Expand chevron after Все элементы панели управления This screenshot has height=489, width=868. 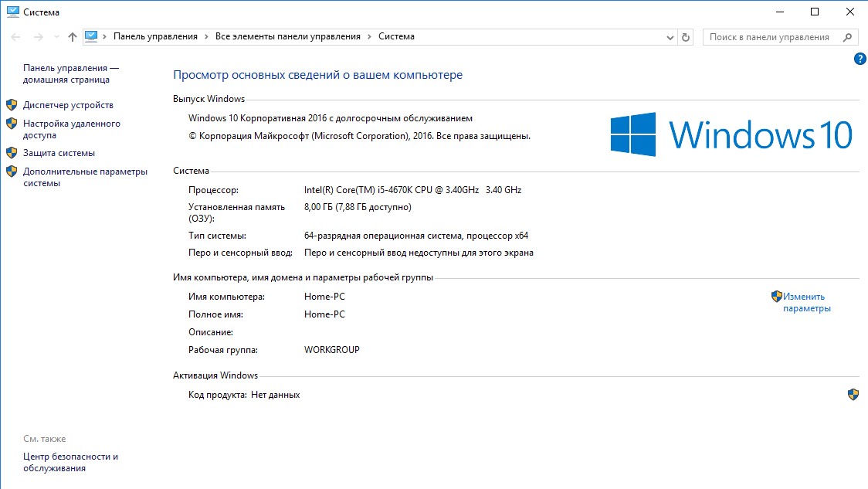click(369, 37)
